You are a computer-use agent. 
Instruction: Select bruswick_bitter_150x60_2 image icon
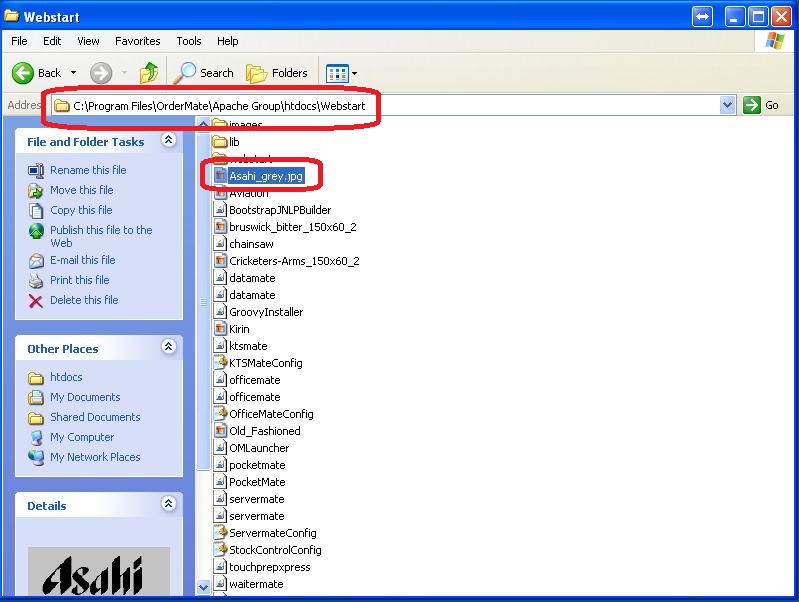pyautogui.click(x=220, y=226)
